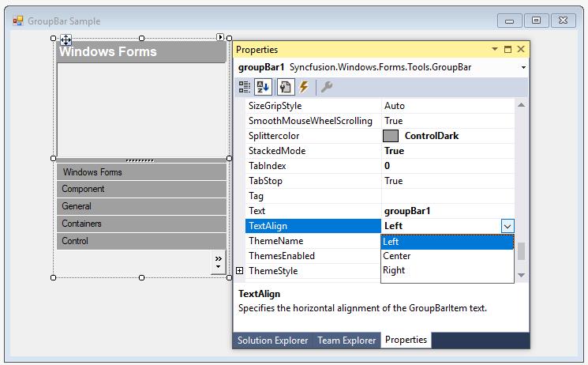The width and height of the screenshot is (588, 365).
Task: Maximize the Properties panel
Action: [507, 49]
